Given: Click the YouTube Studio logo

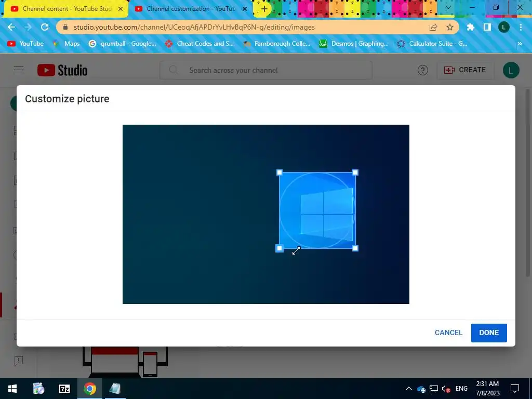Looking at the screenshot, I should (62, 70).
